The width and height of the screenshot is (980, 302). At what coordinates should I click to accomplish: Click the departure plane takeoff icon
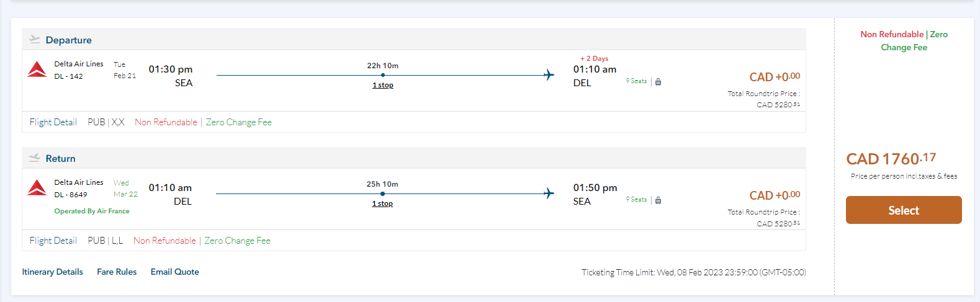pos(35,40)
